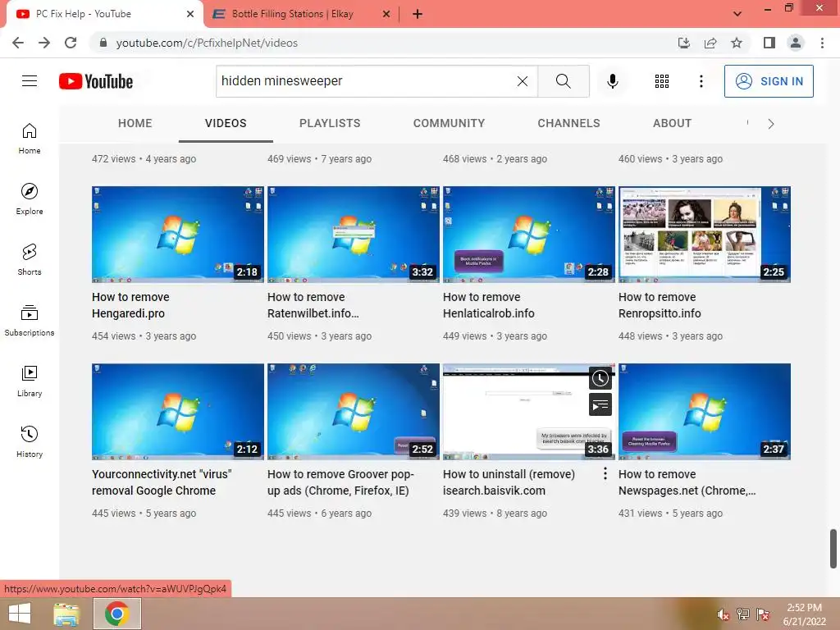The image size is (840, 630).
Task: Switch to the channel HOME tab
Action: (x=135, y=123)
